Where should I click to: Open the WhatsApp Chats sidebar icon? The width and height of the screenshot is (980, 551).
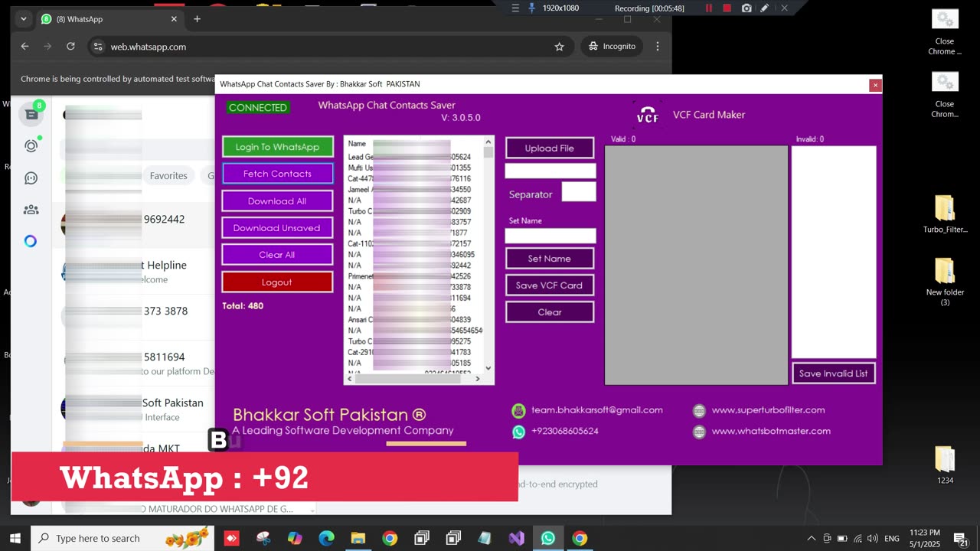pos(31,114)
